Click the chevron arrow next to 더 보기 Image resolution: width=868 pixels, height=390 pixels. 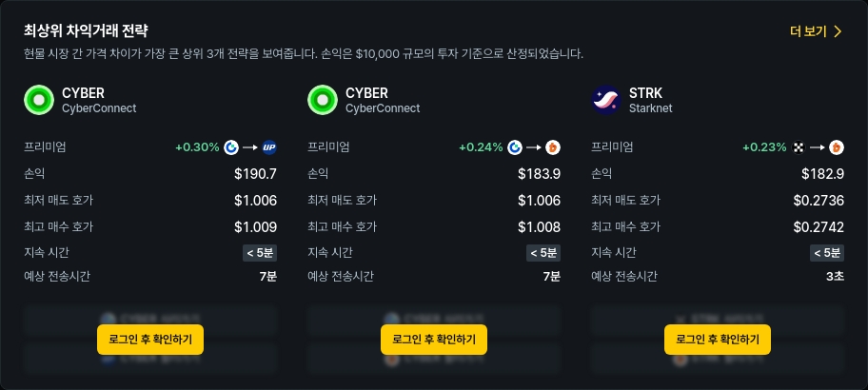click(x=838, y=31)
